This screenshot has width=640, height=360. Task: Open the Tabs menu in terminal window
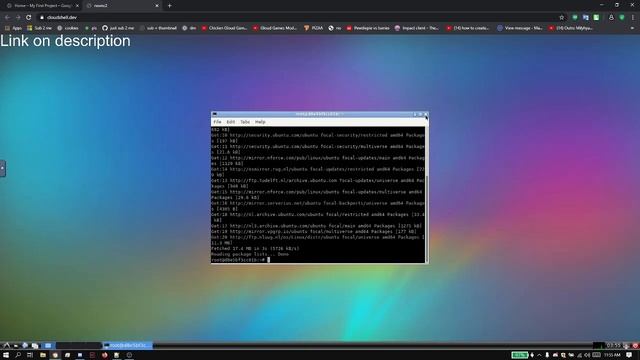245,122
